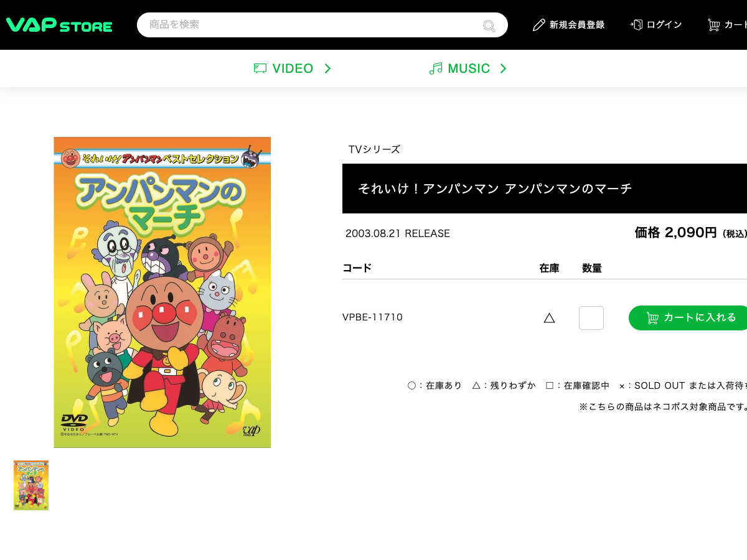Viewport: 747px width, 560px height.
Task: Open the MUSIC category menu
Action: pos(469,68)
